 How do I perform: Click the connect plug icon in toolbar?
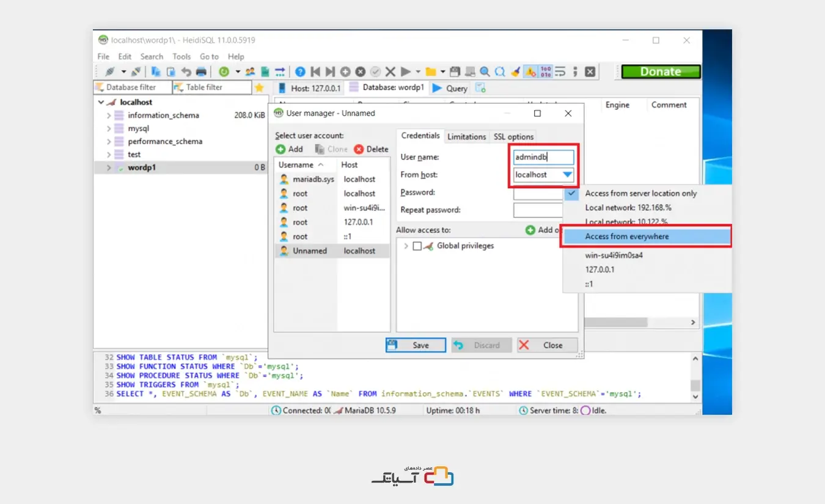point(110,71)
